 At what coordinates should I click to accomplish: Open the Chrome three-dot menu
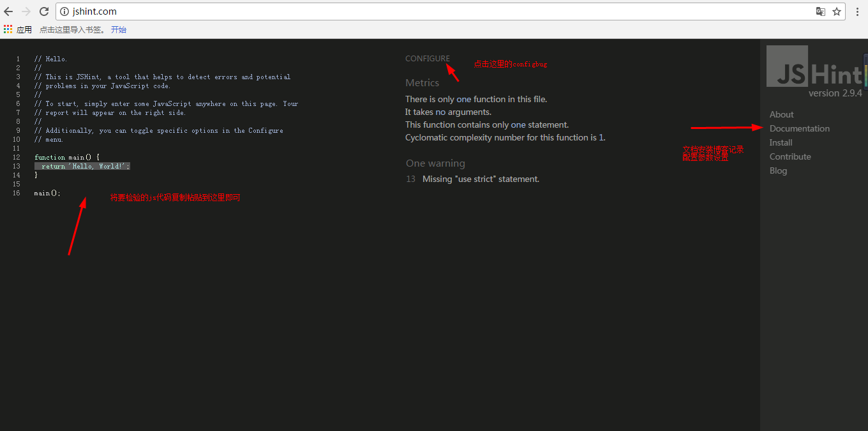[x=857, y=11]
